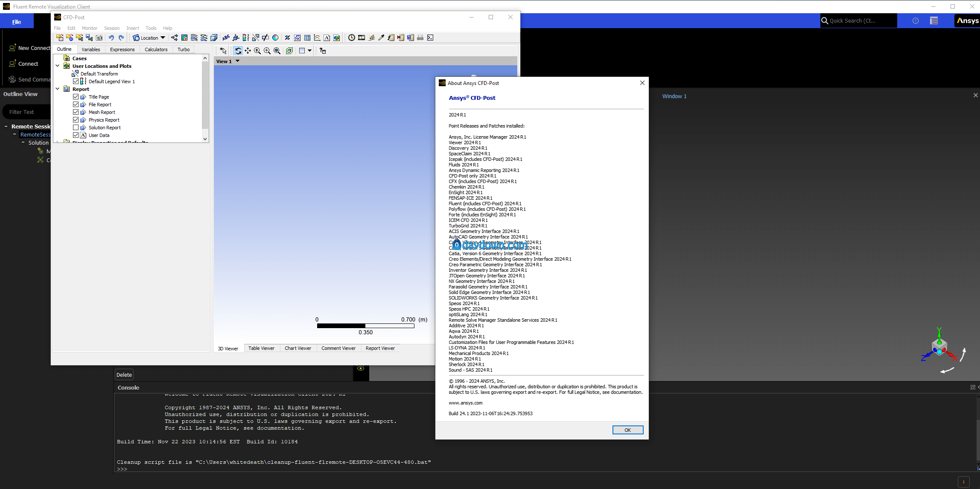Insert a Color Map via toolbar icon
This screenshot has height=489, width=980.
point(275,38)
